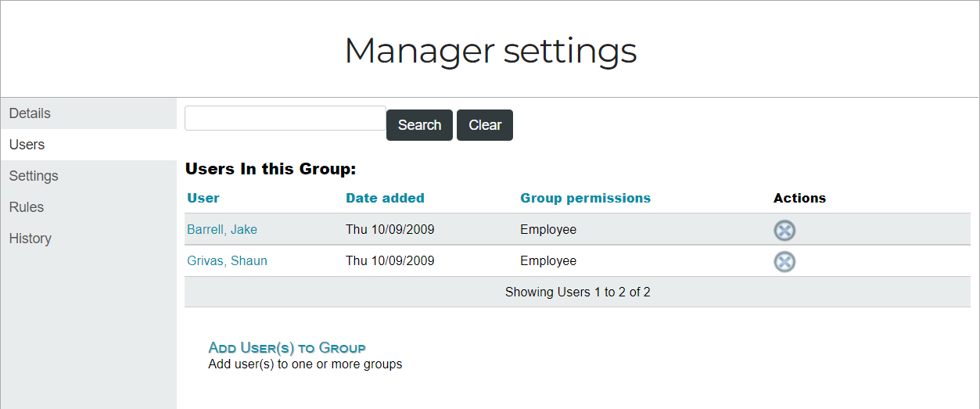
Task: Open the Rules sidebar tab
Action: (x=88, y=207)
